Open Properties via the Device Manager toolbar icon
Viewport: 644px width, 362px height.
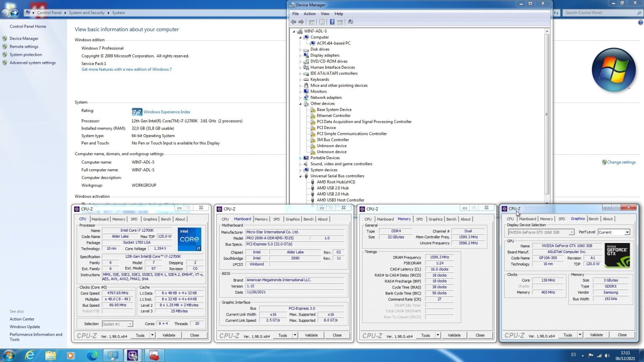(x=322, y=22)
